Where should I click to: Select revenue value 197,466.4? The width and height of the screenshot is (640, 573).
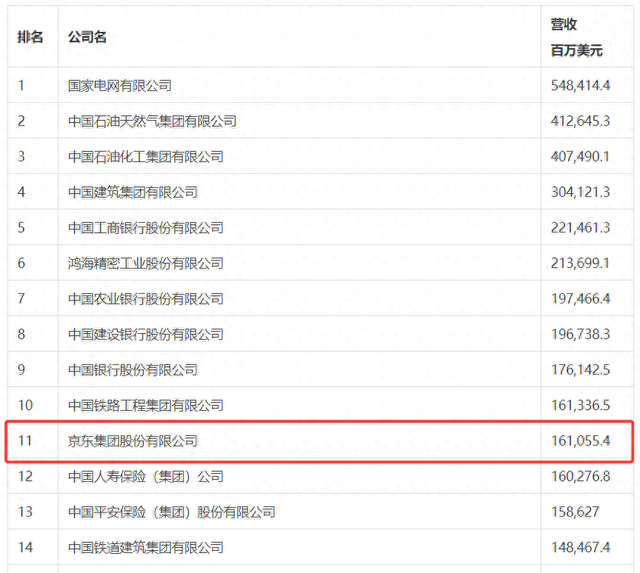tap(580, 298)
